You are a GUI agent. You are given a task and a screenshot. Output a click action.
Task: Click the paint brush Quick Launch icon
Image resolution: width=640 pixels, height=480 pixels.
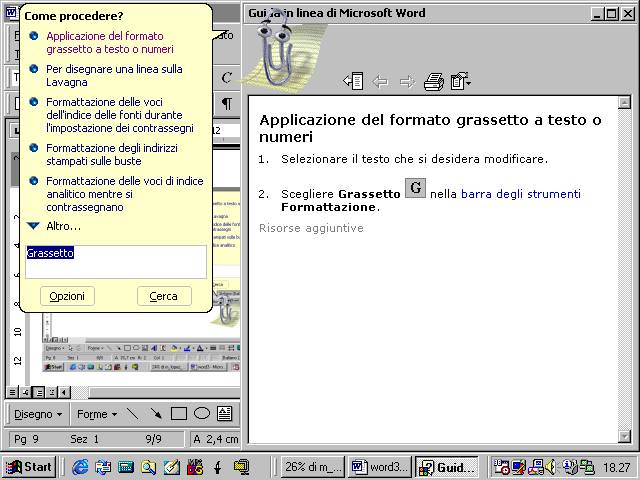pyautogui.click(x=172, y=467)
